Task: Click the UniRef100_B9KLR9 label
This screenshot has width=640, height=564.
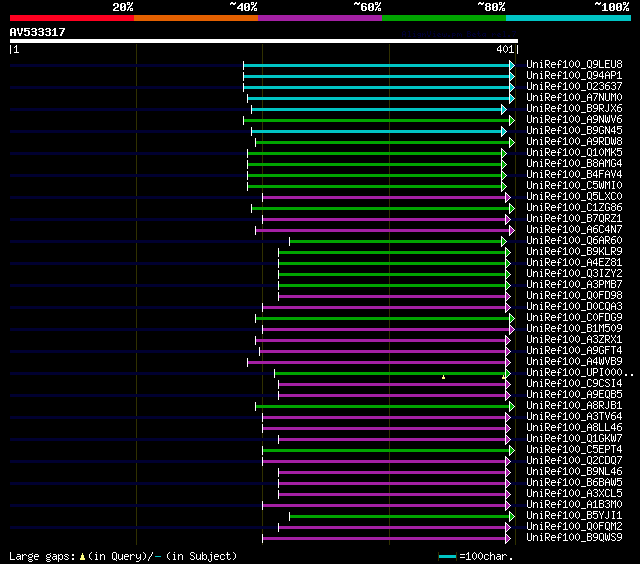Action: 574,252
